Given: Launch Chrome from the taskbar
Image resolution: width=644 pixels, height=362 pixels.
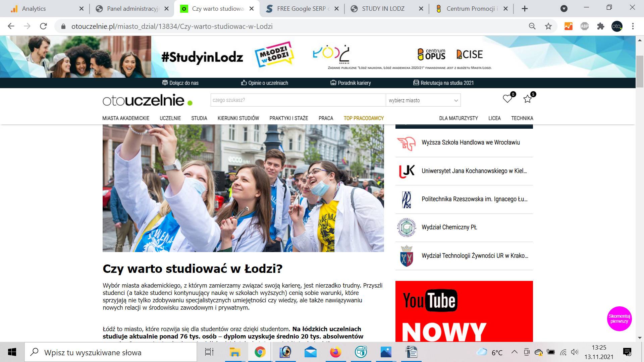Looking at the screenshot, I should click(x=260, y=352).
